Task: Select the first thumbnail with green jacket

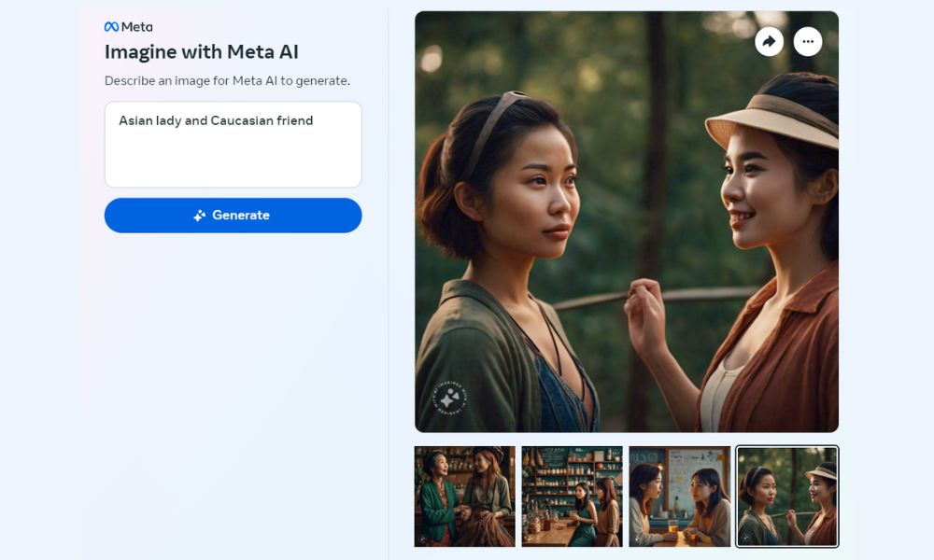Action: click(464, 496)
